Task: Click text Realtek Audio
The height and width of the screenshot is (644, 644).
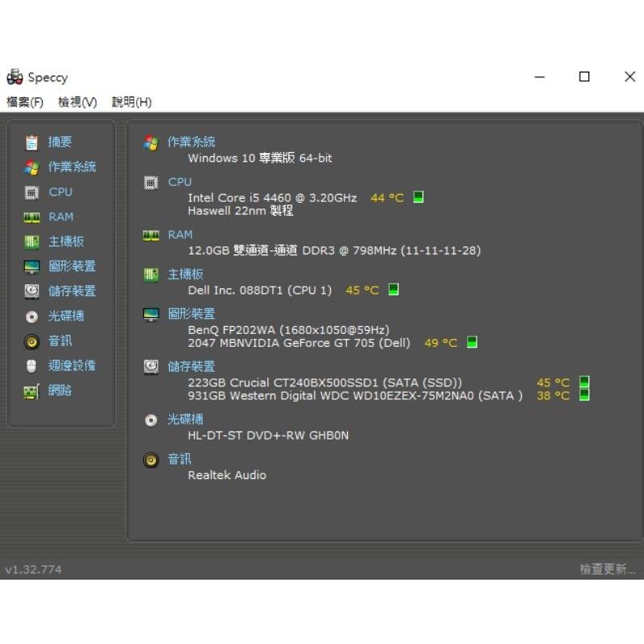Action: pos(227,475)
